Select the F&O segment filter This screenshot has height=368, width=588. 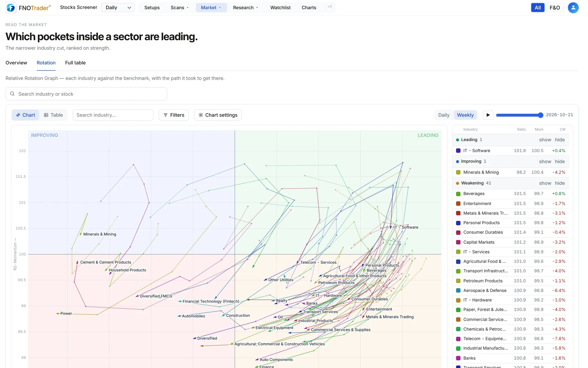[x=555, y=8]
